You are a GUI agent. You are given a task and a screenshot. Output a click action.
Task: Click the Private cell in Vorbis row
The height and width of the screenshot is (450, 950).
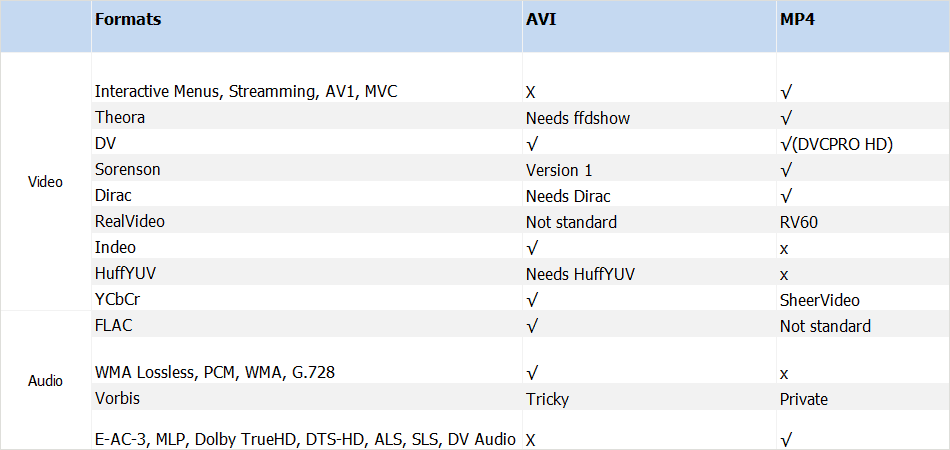(x=804, y=399)
